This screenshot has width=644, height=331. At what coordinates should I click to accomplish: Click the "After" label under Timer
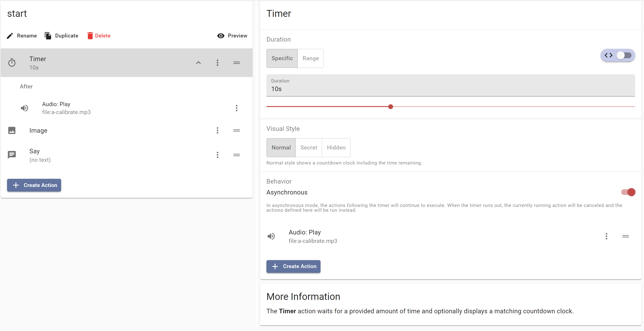point(26,86)
